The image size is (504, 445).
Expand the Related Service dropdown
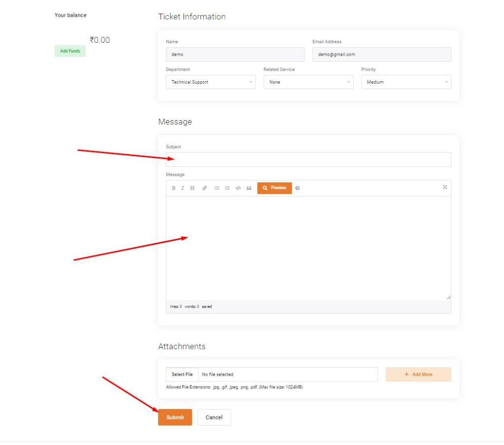pos(308,82)
